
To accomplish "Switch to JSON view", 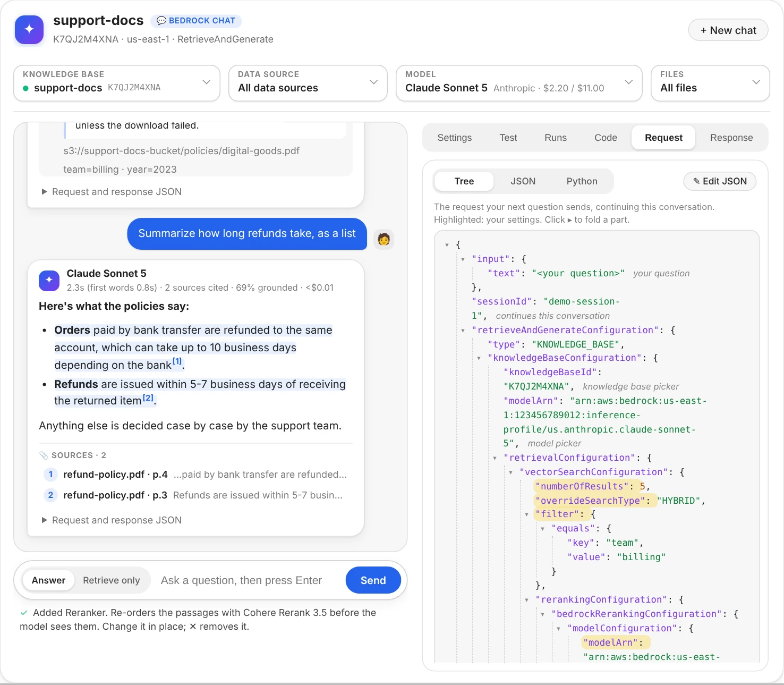I will click(x=523, y=181).
